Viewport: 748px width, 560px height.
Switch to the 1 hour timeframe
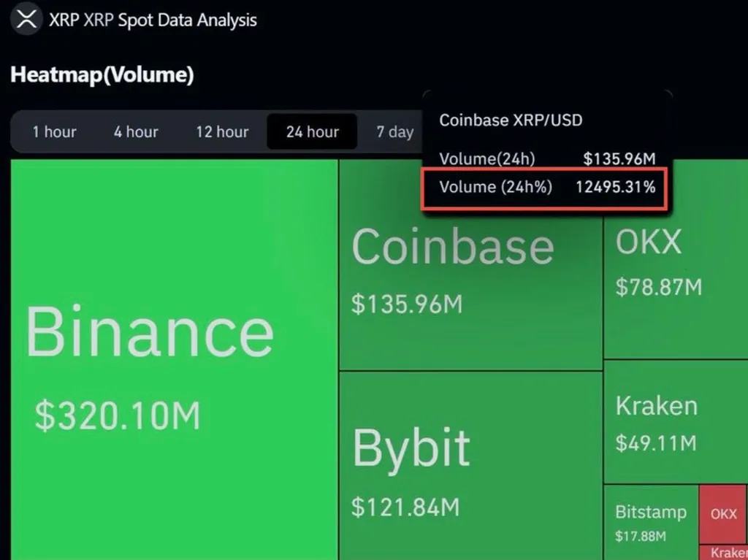pos(54,132)
